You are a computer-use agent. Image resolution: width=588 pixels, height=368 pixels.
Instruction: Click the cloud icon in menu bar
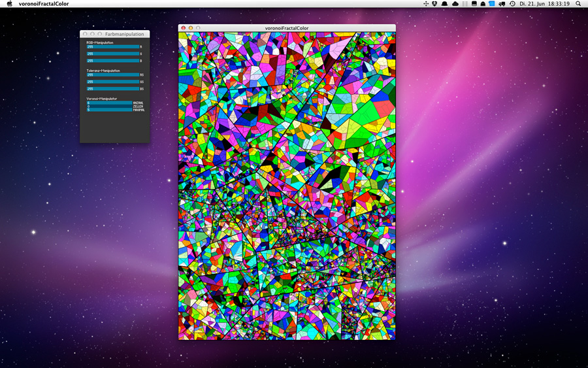coord(455,4)
